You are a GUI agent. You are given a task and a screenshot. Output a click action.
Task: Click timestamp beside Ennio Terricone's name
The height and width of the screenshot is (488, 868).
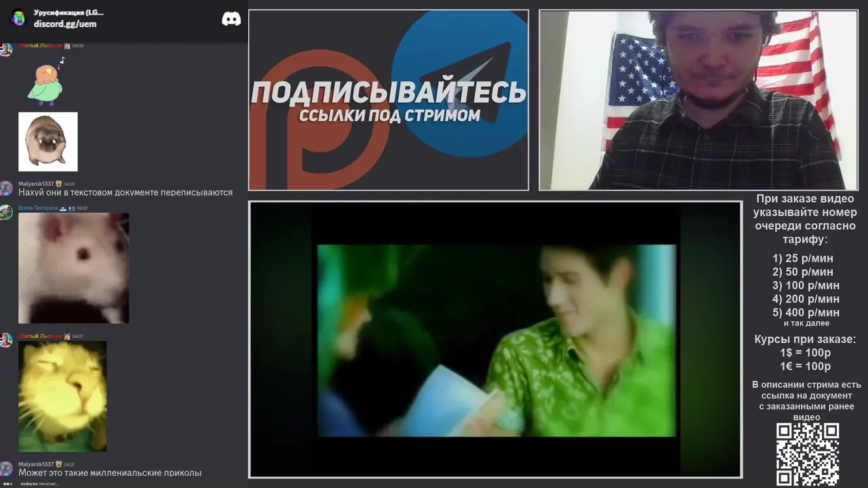(82, 208)
